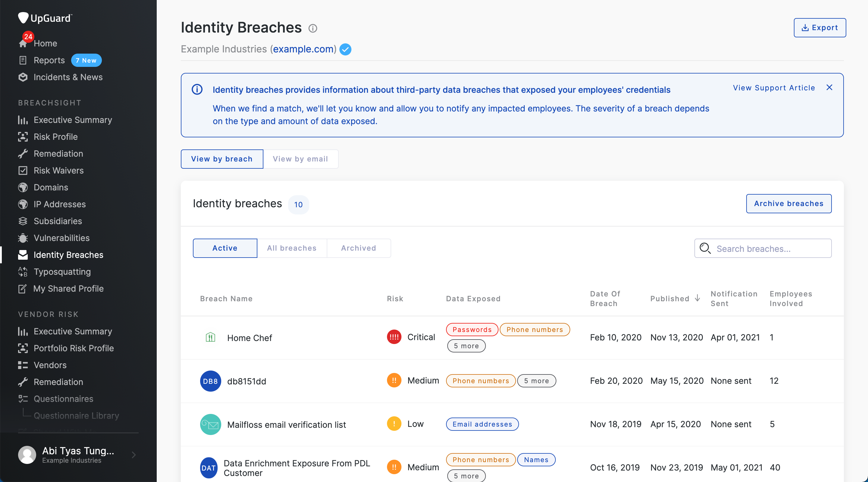The height and width of the screenshot is (482, 868).
Task: Select the Active breaches tab
Action: [225, 248]
